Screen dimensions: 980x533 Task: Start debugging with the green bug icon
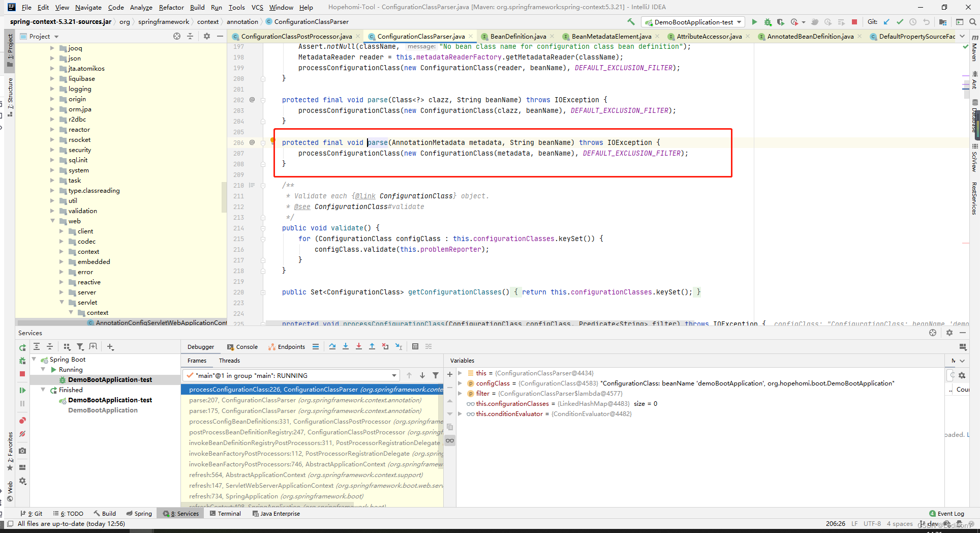tap(768, 22)
